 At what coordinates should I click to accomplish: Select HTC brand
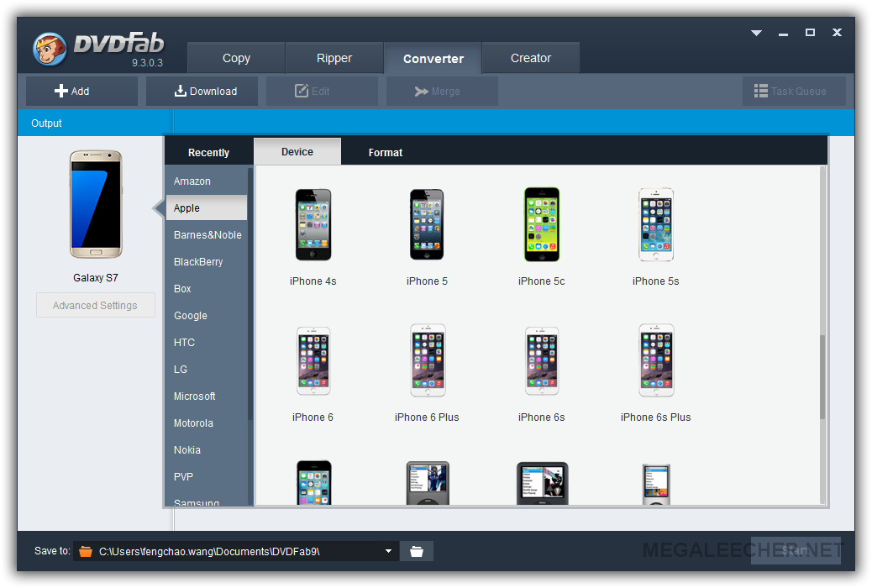(207, 343)
